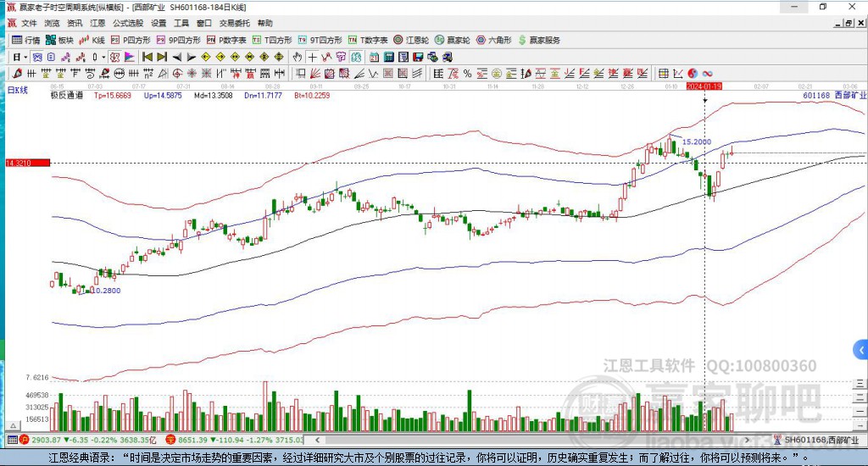This screenshot has height=466, width=868.
Task: Select the hand pan tool
Action: point(298,57)
